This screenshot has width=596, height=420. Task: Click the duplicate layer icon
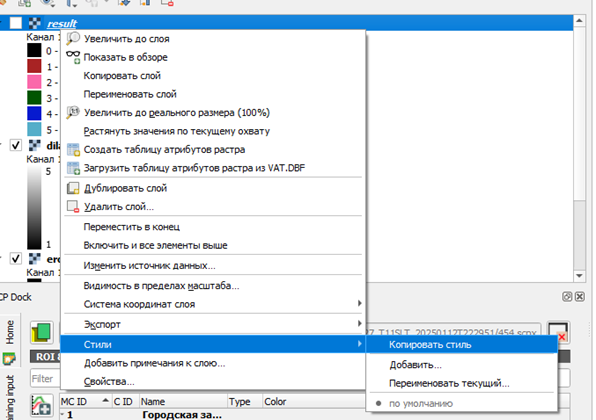pos(73,188)
